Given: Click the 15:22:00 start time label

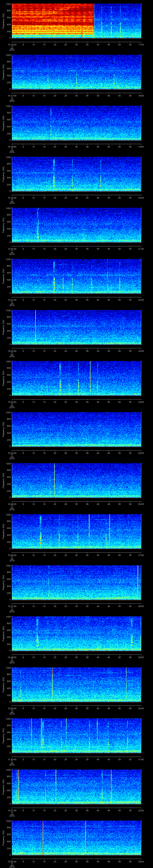Looking at the screenshot, I should click(12, 351).
